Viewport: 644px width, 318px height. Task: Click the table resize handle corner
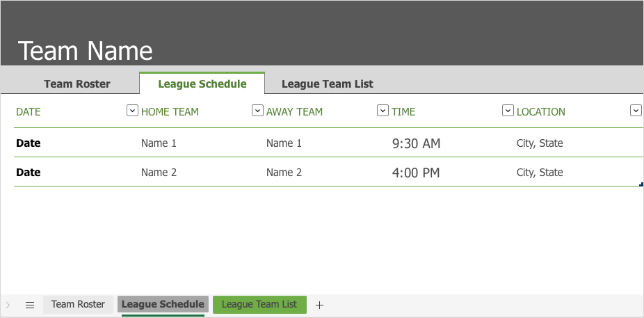[641, 184]
